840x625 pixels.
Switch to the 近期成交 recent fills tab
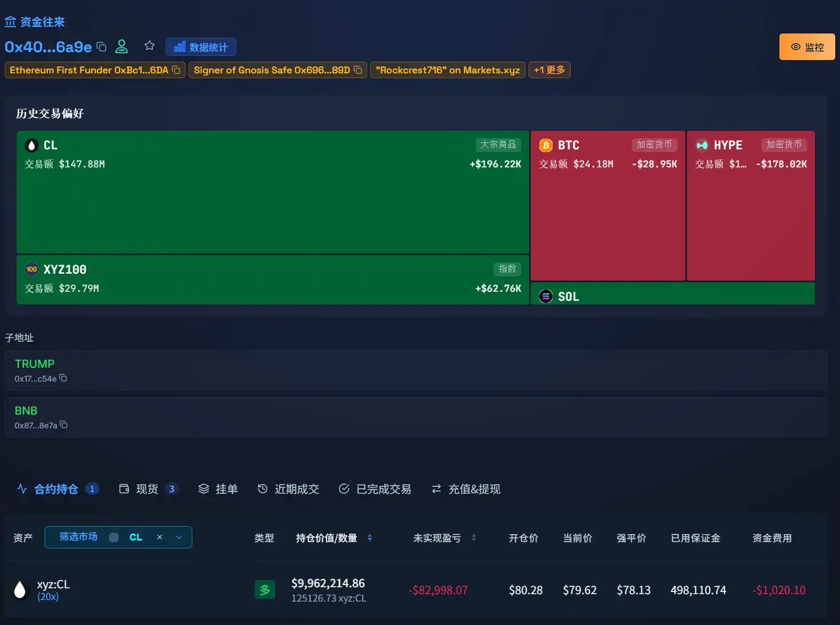(x=288, y=489)
